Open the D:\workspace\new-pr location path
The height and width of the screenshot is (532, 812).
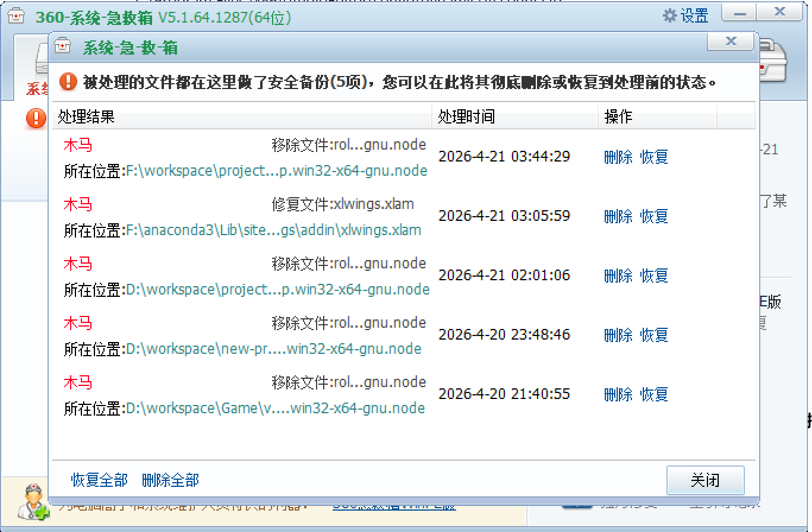tap(273, 349)
